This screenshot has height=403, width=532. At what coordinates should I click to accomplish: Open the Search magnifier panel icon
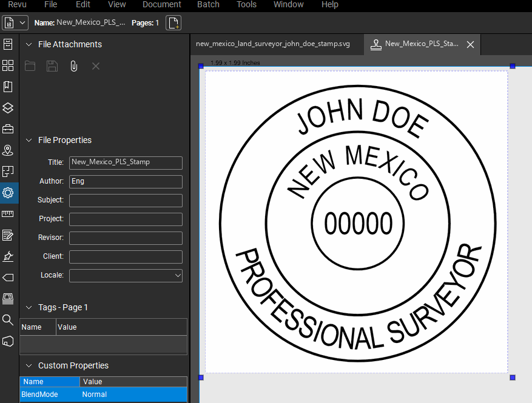coord(8,319)
